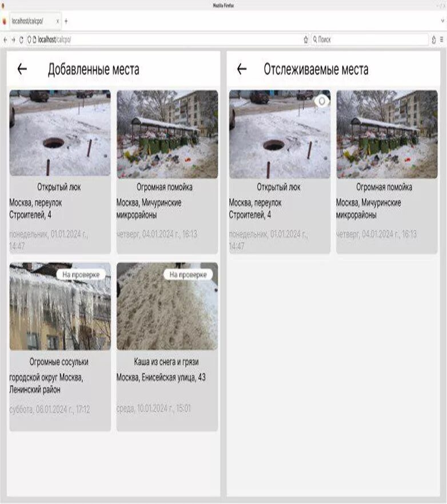Image resolution: width=447 pixels, height=504 pixels.
Task: Click На проверке badge on Огромные сосульки
Action: pyautogui.click(x=81, y=275)
